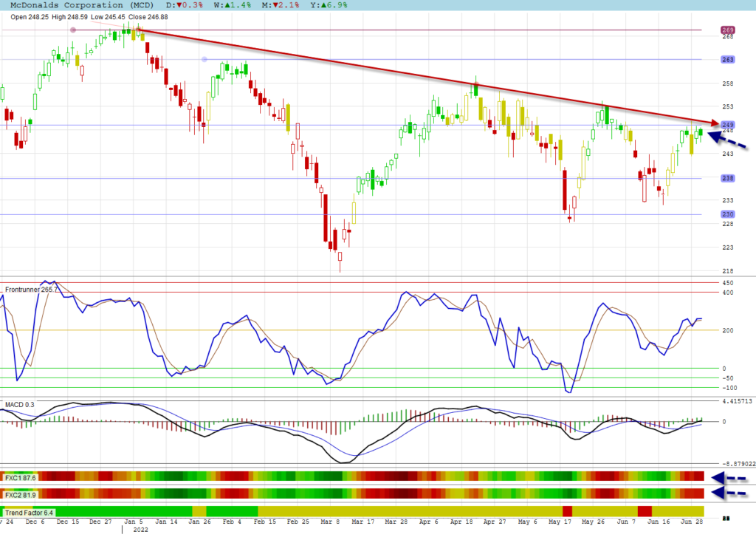
Task: Click the 233 price axis label
Action: pos(727,200)
